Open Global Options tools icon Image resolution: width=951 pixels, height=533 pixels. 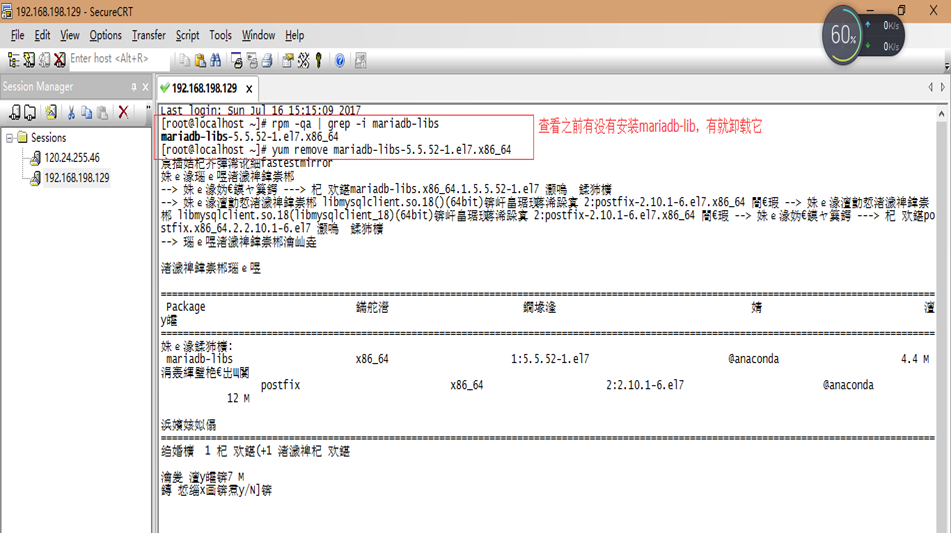tap(303, 60)
